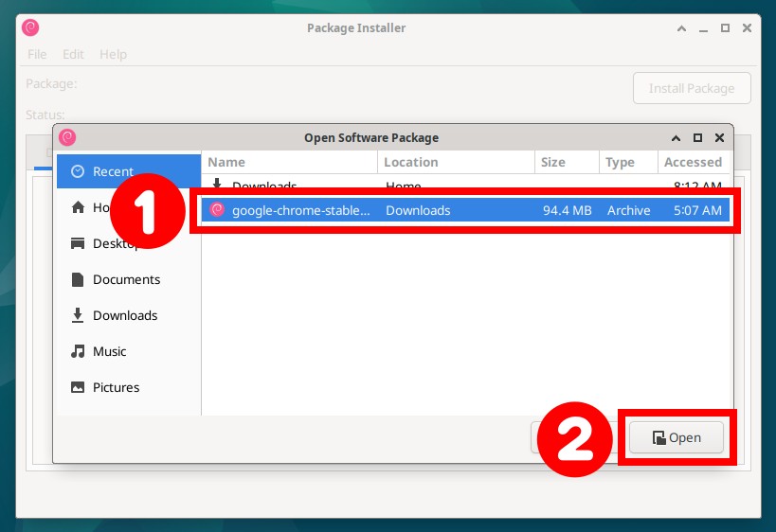Close the Package Installer window
The height and width of the screenshot is (532, 776).
[748, 28]
